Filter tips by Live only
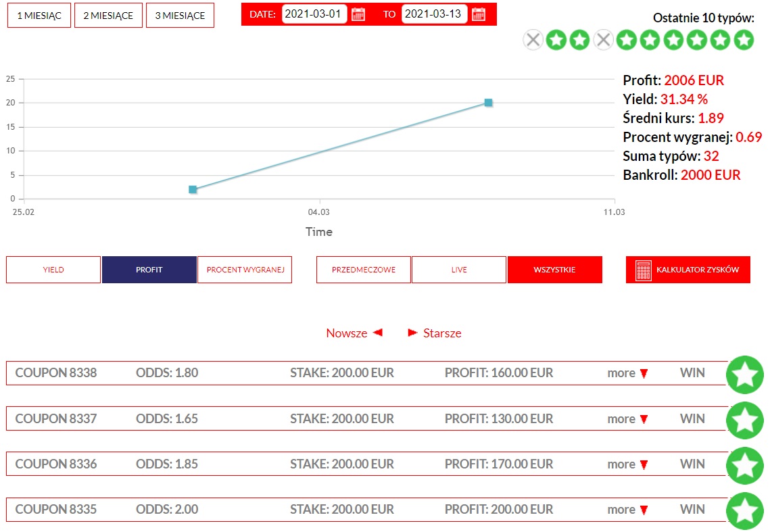Screen dimensions: 770x532 [458, 270]
